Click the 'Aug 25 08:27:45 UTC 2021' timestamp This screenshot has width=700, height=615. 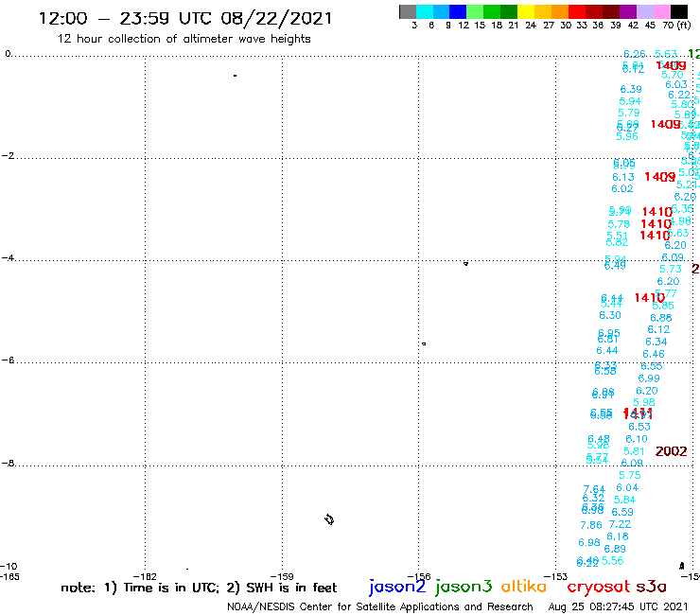[x=618, y=607]
